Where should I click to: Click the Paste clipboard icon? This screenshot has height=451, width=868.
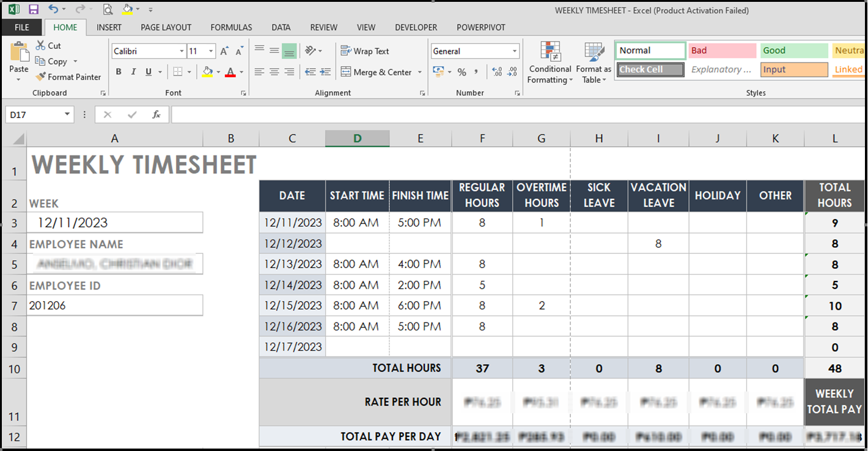pos(19,51)
